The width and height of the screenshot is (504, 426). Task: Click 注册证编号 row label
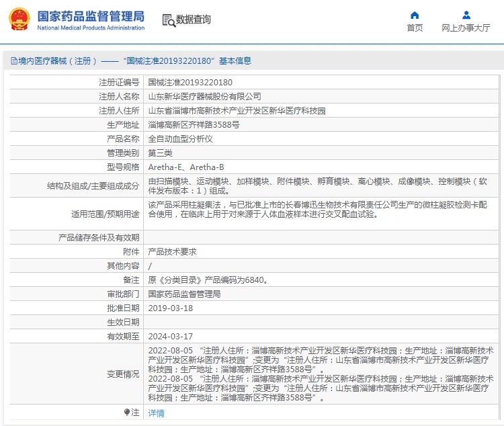point(119,82)
